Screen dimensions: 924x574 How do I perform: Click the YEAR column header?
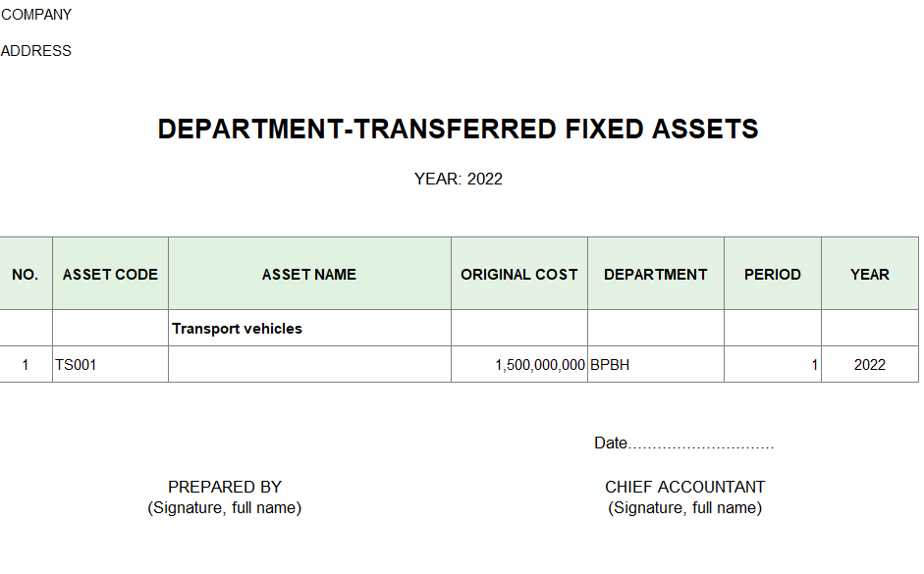pyautogui.click(x=869, y=275)
